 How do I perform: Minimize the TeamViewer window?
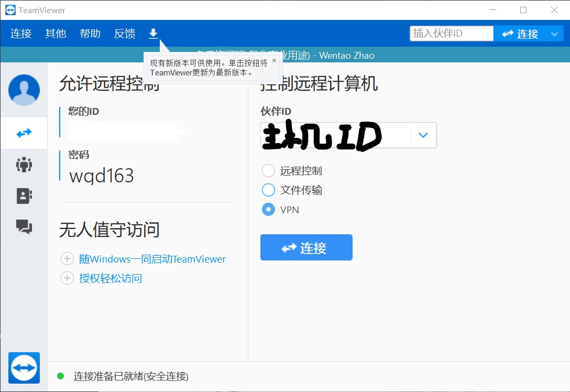click(x=493, y=10)
